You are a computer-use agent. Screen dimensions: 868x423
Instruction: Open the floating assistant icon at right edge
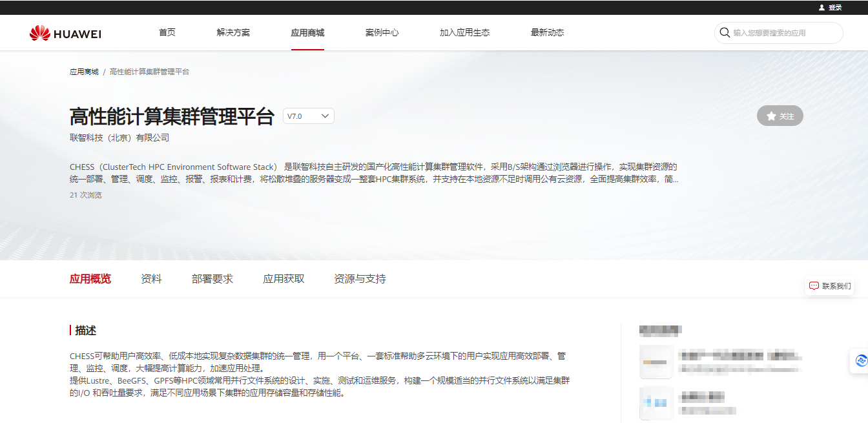[860, 360]
